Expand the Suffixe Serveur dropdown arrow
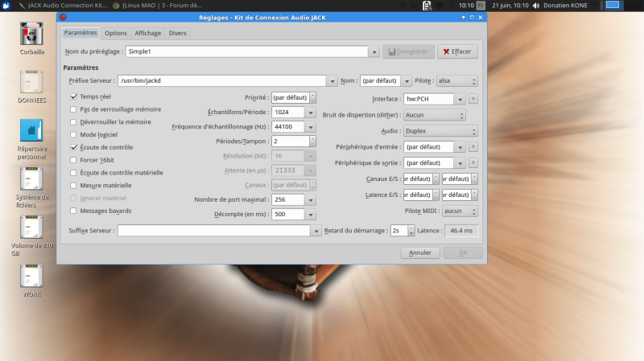The image size is (644, 361). click(316, 231)
